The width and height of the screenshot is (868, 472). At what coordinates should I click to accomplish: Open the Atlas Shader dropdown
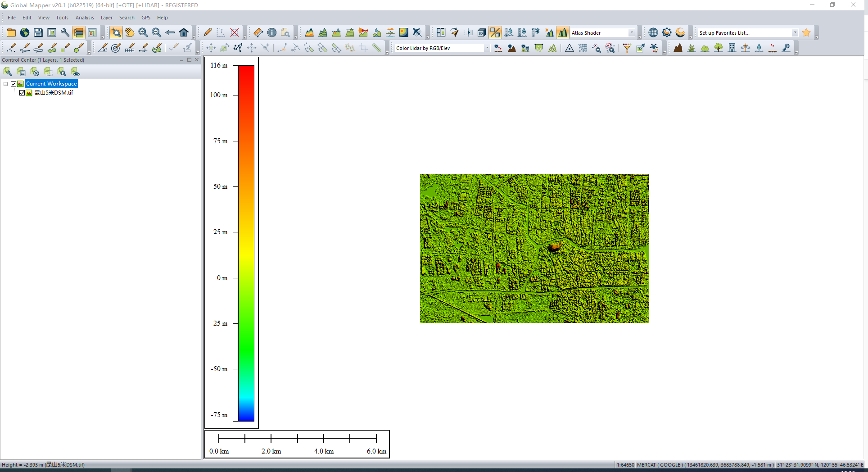tap(632, 33)
